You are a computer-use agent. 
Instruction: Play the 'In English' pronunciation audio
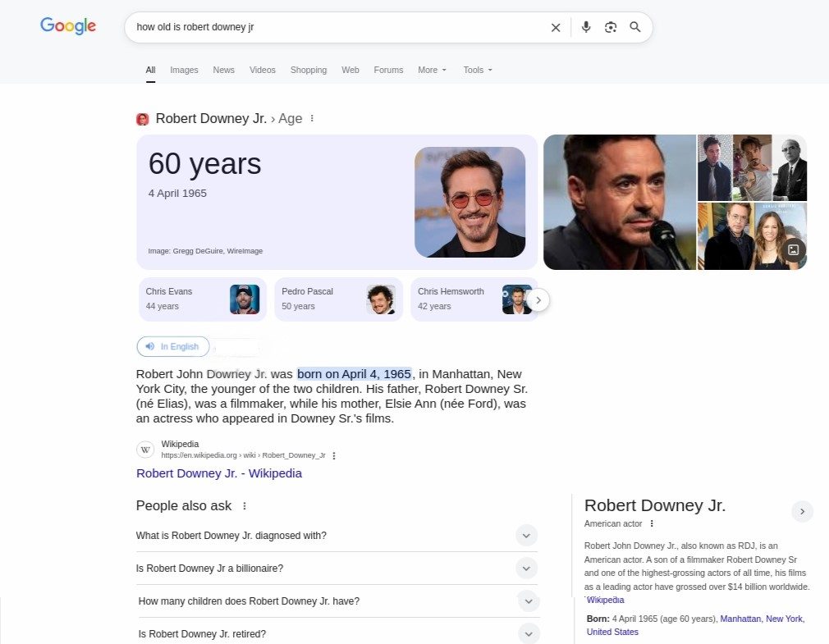tap(172, 346)
